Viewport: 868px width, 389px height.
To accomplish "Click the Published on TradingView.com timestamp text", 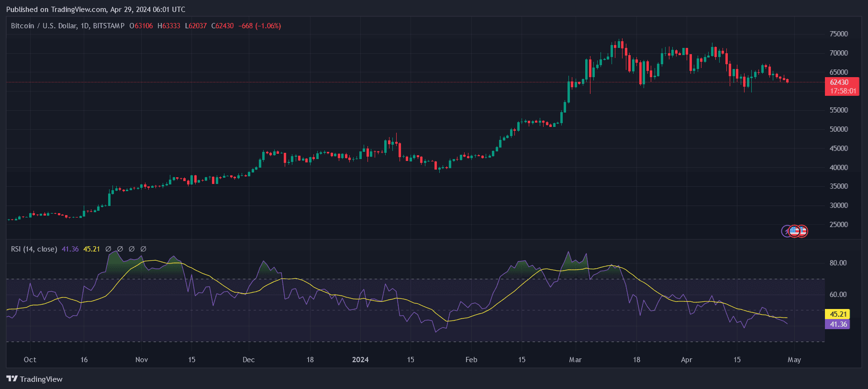I will tap(96, 10).
